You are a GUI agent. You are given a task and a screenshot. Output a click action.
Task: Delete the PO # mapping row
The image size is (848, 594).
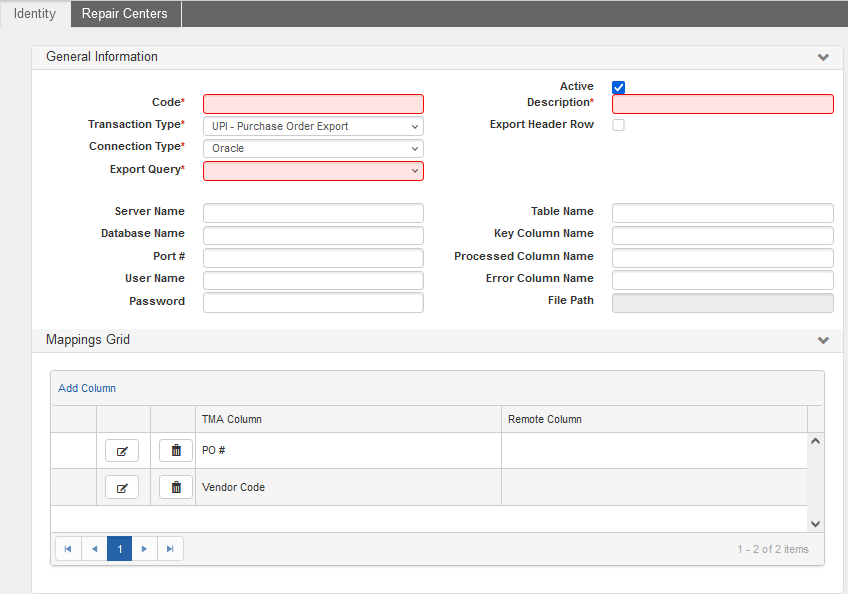click(176, 451)
